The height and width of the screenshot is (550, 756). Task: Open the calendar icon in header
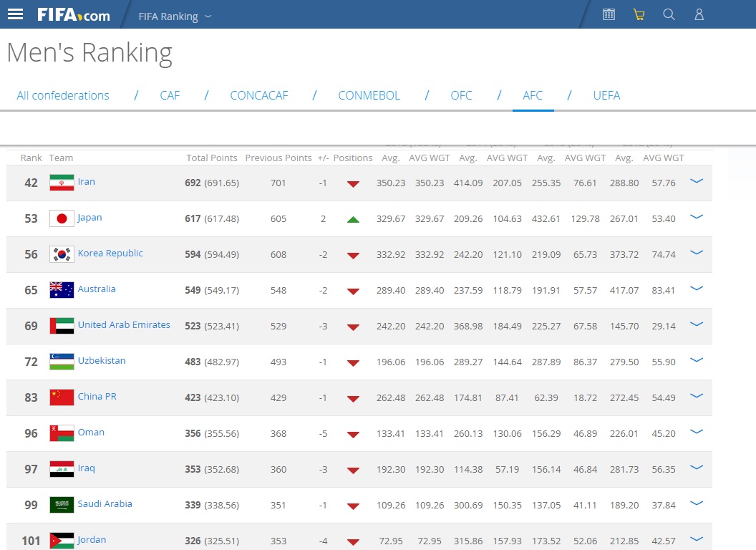pos(609,14)
